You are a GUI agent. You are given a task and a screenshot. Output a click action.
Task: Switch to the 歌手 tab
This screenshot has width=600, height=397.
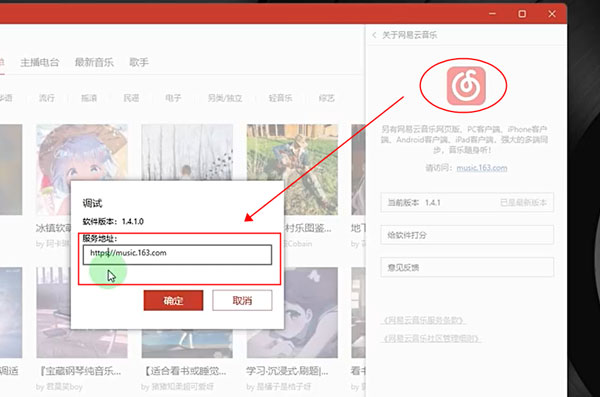[139, 62]
